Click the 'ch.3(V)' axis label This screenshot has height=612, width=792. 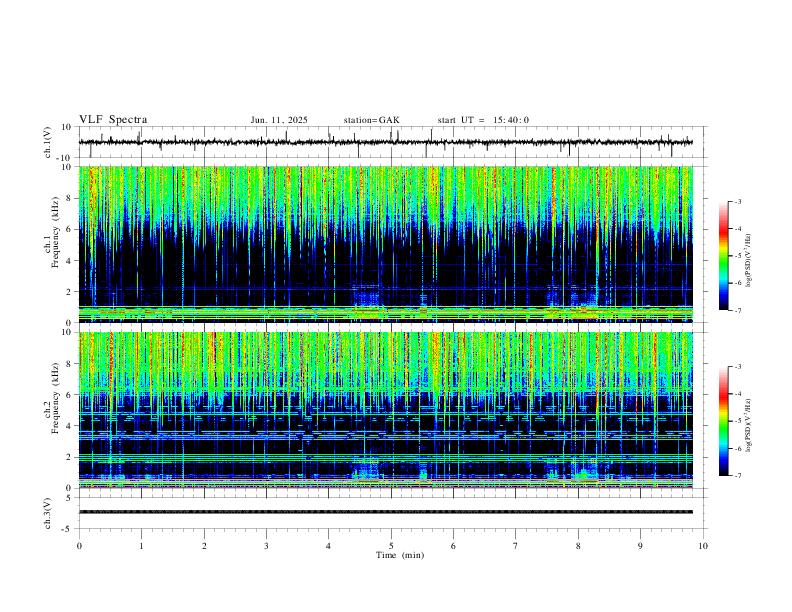coord(47,513)
